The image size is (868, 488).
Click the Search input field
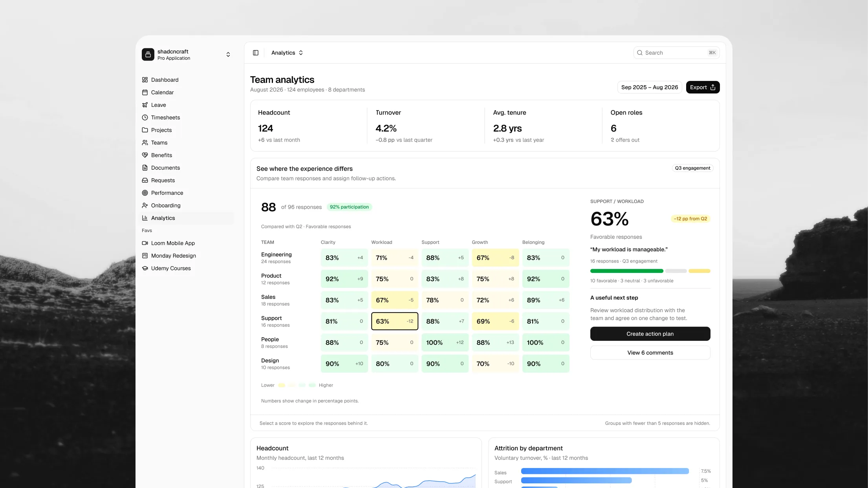tap(676, 53)
